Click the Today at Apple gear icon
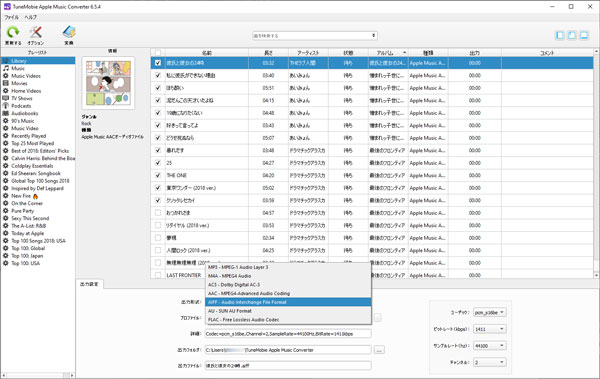Screen dimensions: 600x379 click(5, 233)
